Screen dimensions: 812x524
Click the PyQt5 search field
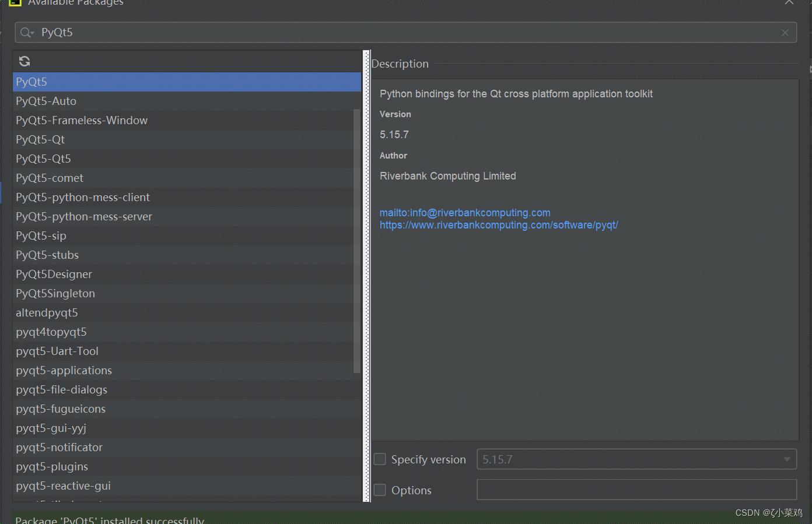point(406,33)
